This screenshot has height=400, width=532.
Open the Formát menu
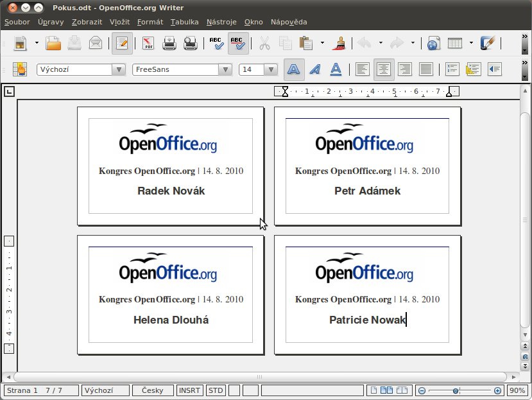pyautogui.click(x=150, y=22)
